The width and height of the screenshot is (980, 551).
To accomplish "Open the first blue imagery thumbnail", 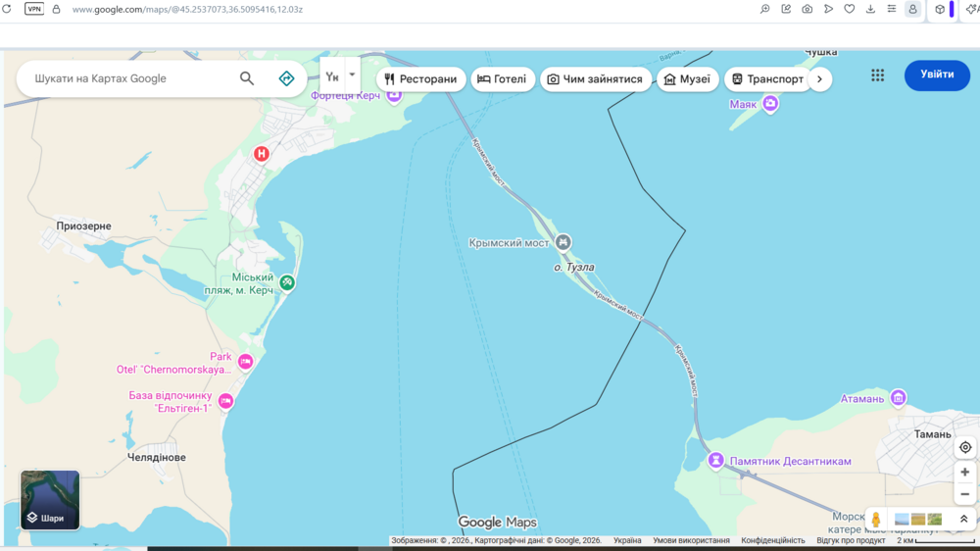I will click(902, 519).
